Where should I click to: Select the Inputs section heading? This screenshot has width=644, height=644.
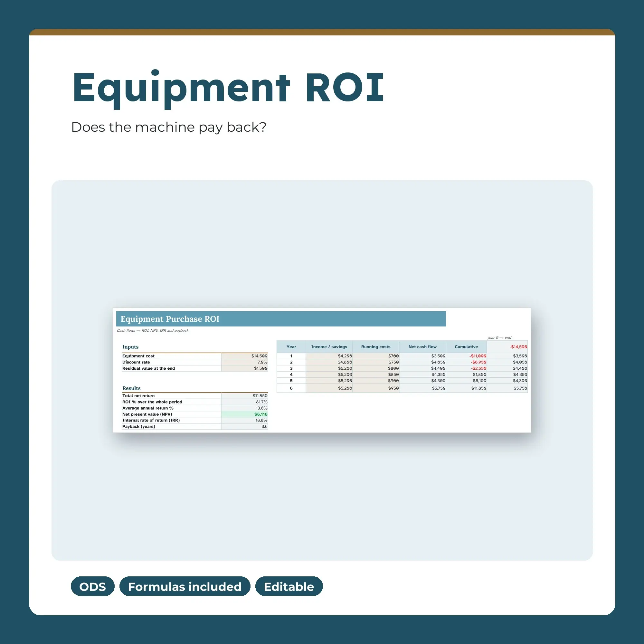click(130, 347)
